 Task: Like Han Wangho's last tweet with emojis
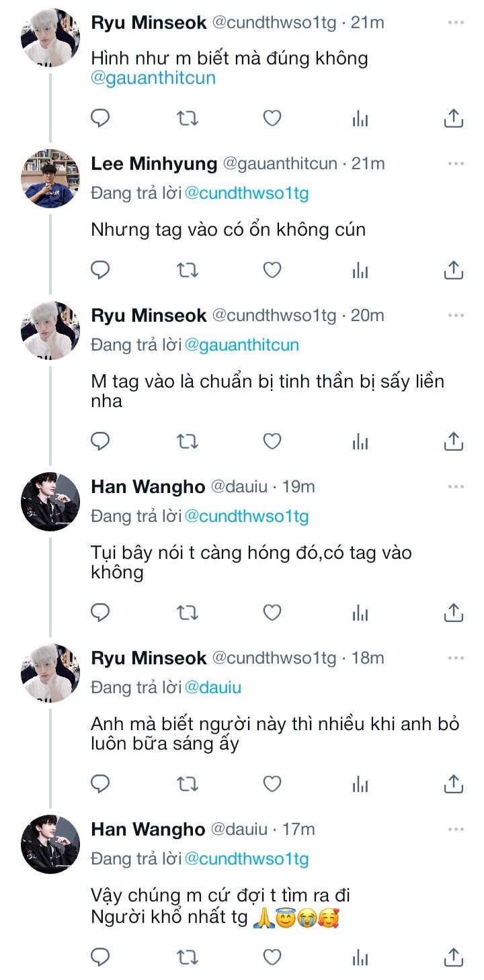coord(272,955)
